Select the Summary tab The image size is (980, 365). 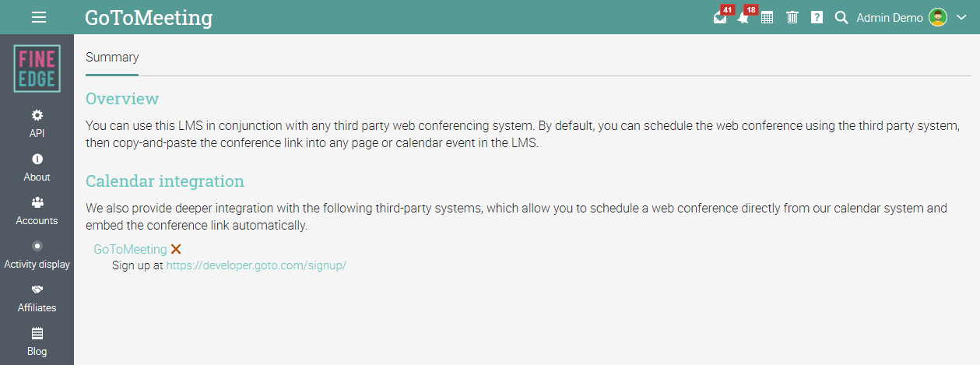click(x=112, y=57)
